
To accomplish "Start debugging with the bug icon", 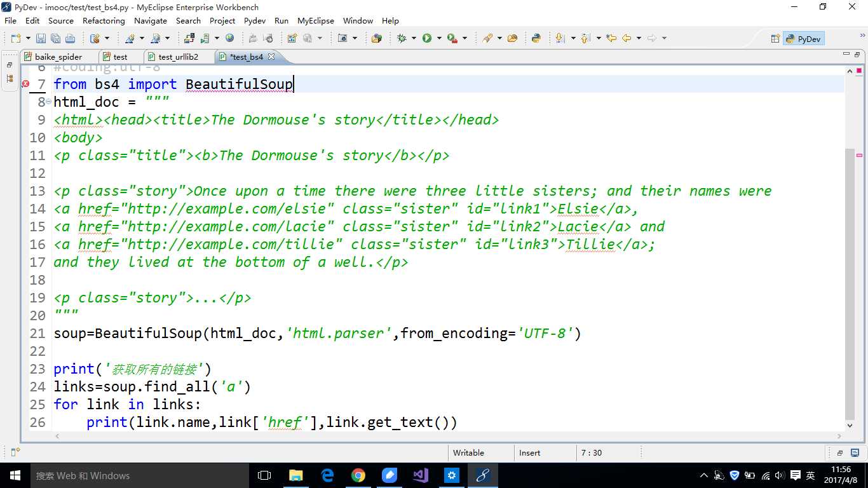I will pos(402,39).
